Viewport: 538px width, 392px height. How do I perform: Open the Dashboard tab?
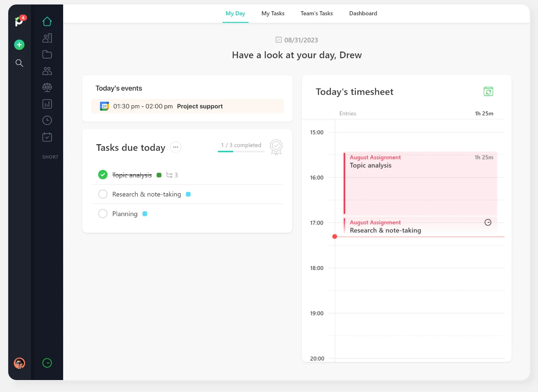(363, 13)
